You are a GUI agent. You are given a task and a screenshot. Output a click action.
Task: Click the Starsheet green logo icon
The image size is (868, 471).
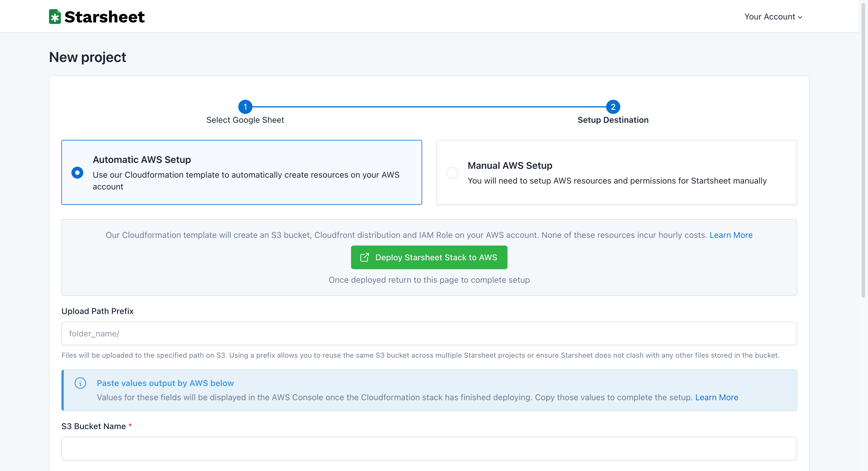(55, 17)
